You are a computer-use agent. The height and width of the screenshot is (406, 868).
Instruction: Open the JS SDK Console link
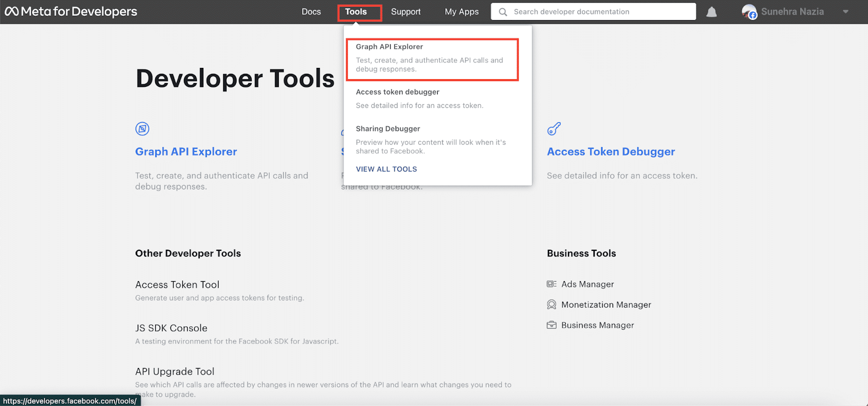pos(171,328)
